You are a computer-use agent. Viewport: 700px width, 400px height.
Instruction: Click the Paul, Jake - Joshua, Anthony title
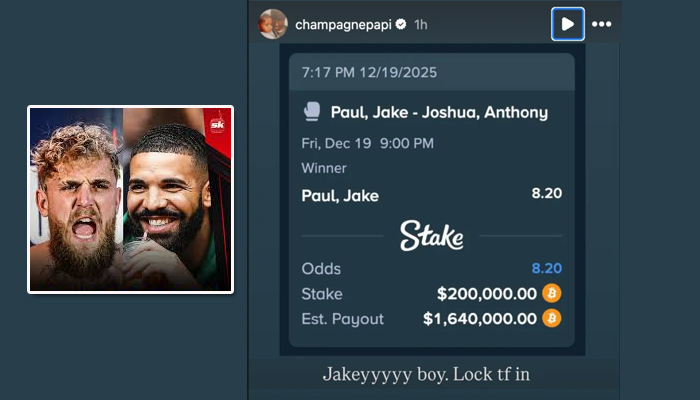pos(439,112)
